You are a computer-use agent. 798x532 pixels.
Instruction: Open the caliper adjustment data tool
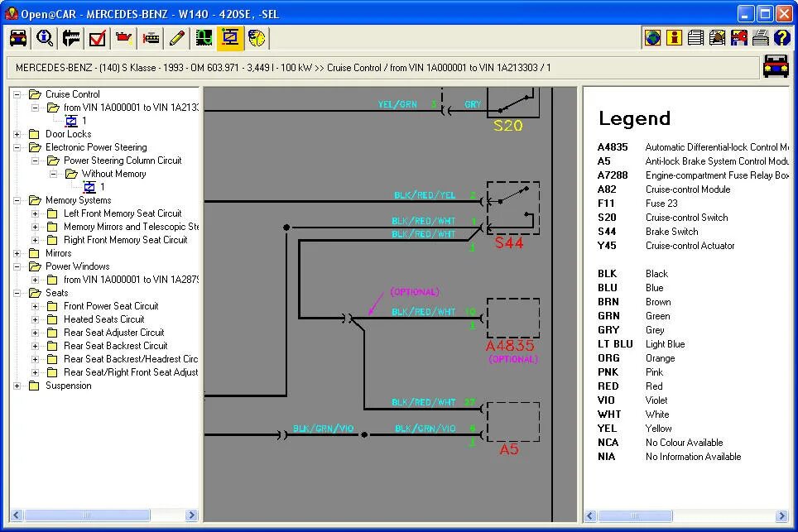pyautogui.click(x=70, y=38)
